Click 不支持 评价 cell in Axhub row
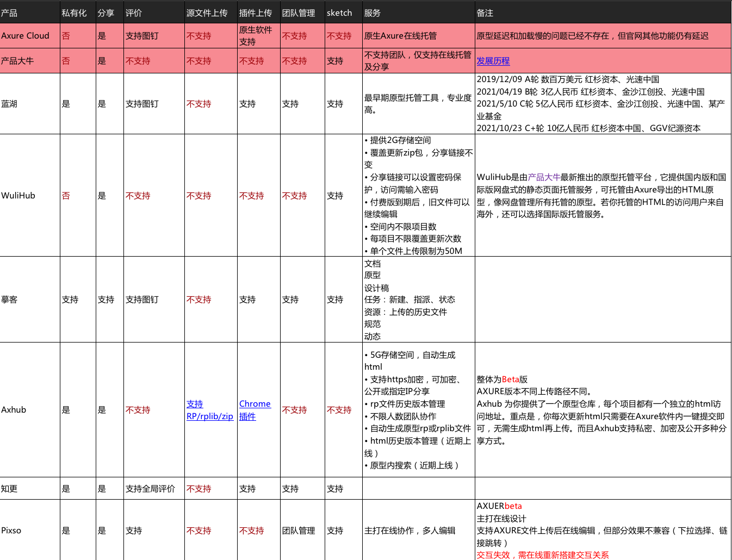Viewport: 732px width, 560px height. click(x=154, y=410)
